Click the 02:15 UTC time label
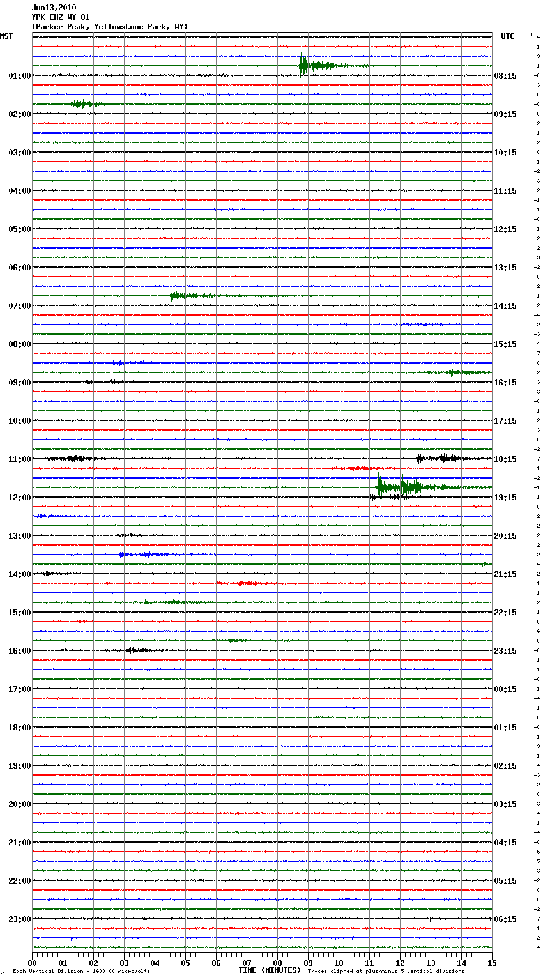This screenshot has width=543, height=980. pyautogui.click(x=505, y=766)
